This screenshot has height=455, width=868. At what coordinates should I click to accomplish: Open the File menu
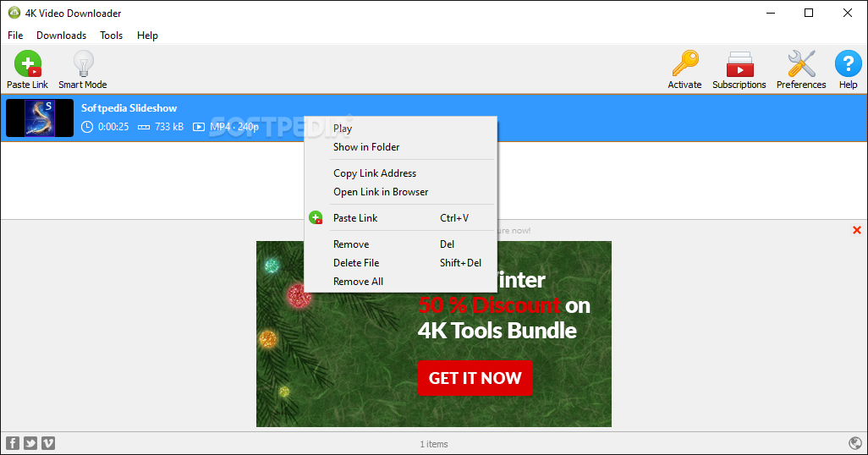click(15, 36)
